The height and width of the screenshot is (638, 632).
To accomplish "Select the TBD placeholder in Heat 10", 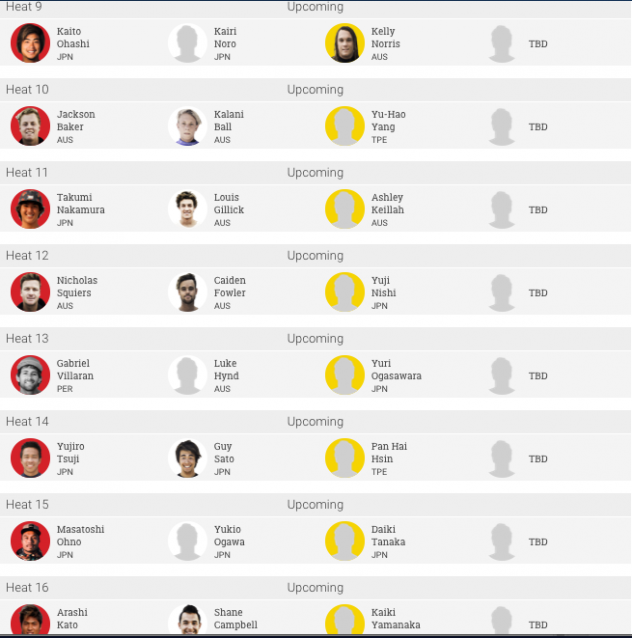I will point(538,127).
